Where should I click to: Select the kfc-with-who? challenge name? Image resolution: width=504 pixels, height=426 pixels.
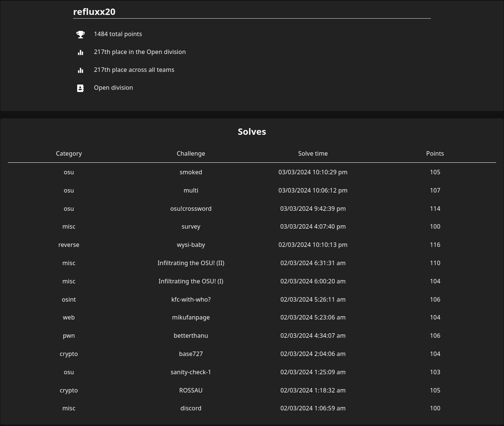191,299
